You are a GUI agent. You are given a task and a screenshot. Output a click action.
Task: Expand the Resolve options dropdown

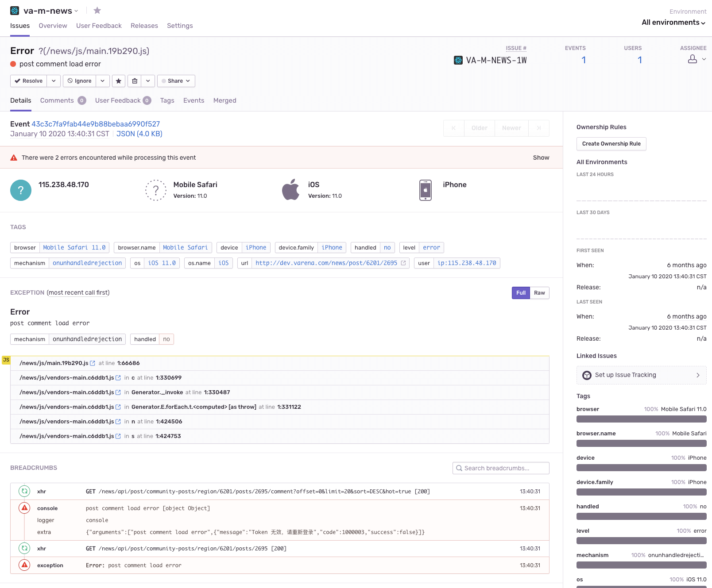click(x=54, y=81)
